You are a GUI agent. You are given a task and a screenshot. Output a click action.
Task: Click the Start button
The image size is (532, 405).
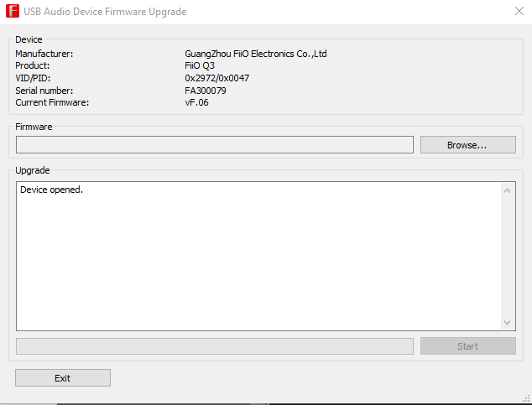[x=468, y=346]
